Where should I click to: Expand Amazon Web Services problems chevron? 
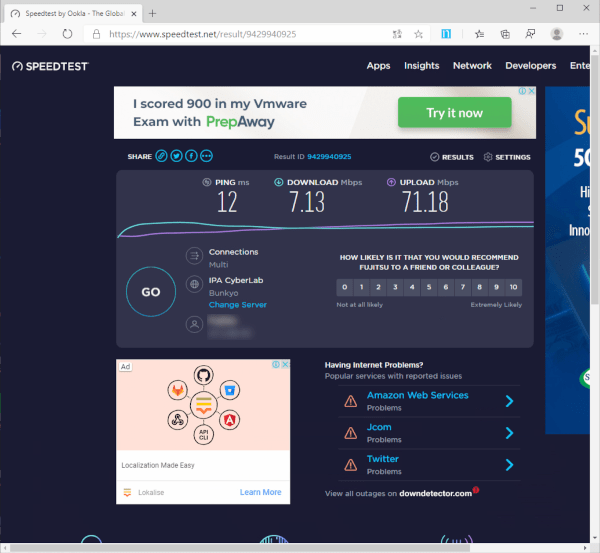point(509,401)
